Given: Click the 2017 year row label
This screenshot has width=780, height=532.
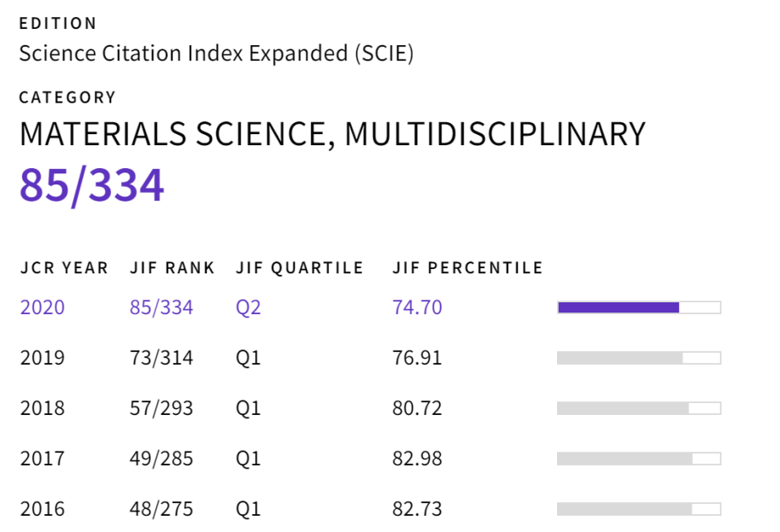Looking at the screenshot, I should (42, 459).
